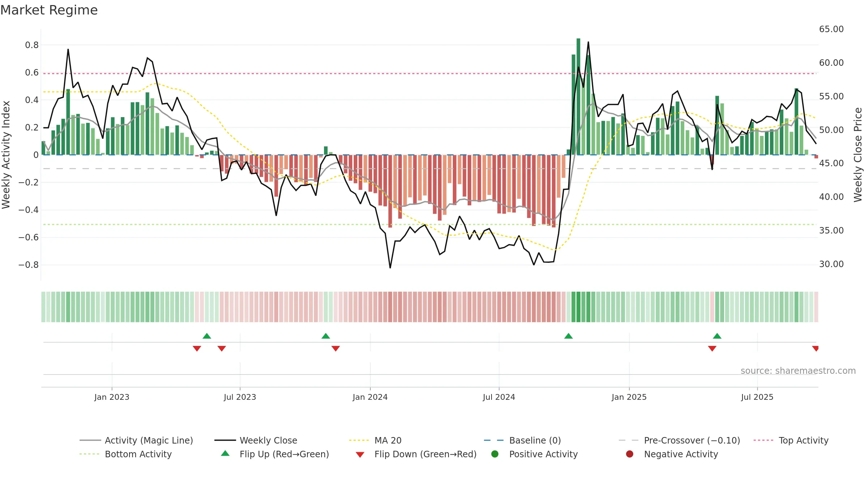Click the −0.8 activity axis label
This screenshot has height=488, width=868.
(x=28, y=265)
